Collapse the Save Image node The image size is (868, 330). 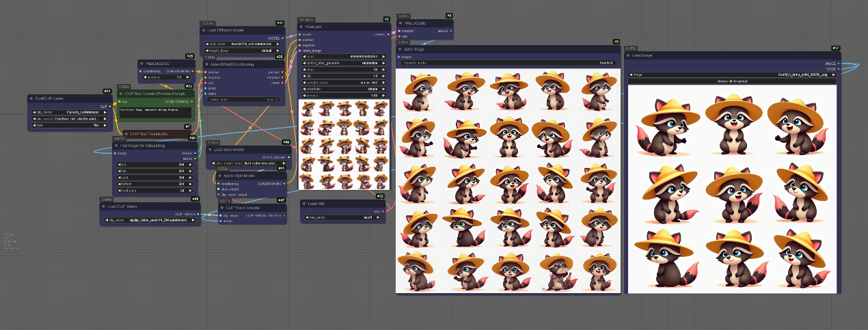(x=401, y=49)
